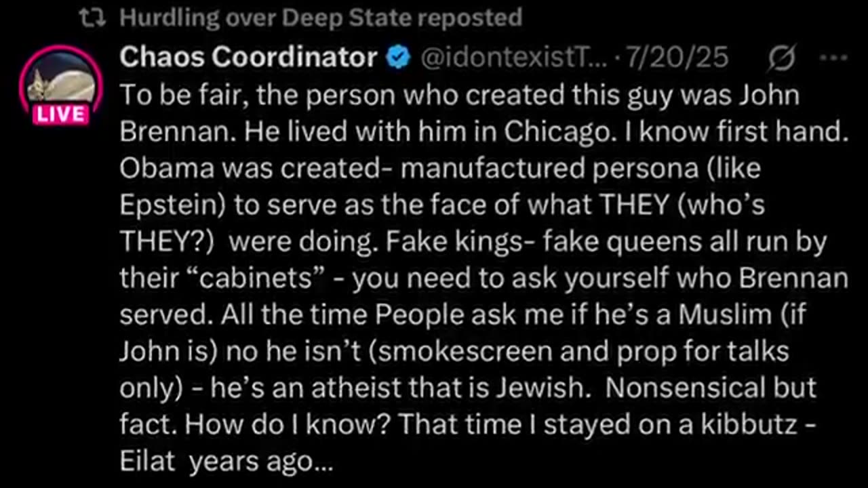Click the word "Chicago" in the post
The image size is (868, 488).
pyautogui.click(x=570, y=131)
